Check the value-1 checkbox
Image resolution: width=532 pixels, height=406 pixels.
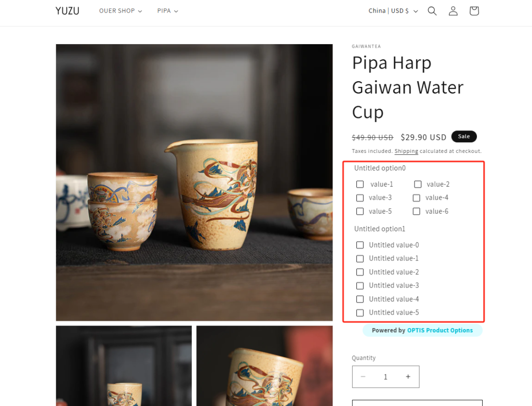(x=360, y=184)
